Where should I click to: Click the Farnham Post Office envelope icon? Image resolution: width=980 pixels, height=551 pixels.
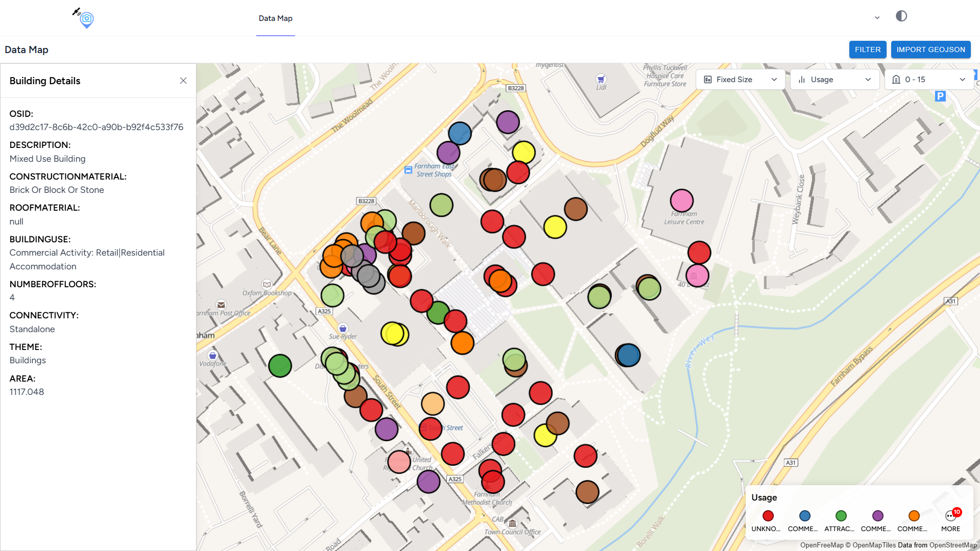(221, 305)
